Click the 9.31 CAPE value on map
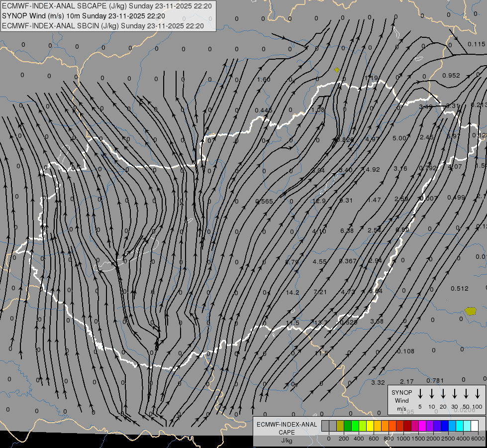Image resolution: width=487 pixels, height=448 pixels. click(346, 201)
